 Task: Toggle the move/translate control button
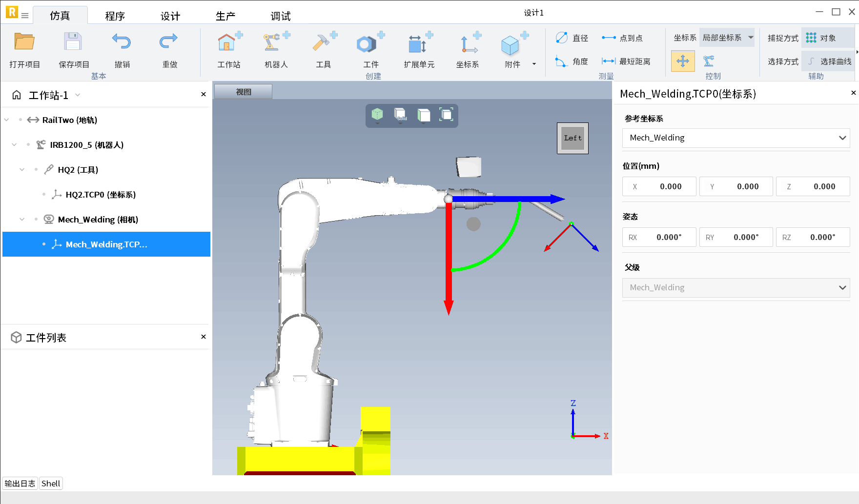682,61
